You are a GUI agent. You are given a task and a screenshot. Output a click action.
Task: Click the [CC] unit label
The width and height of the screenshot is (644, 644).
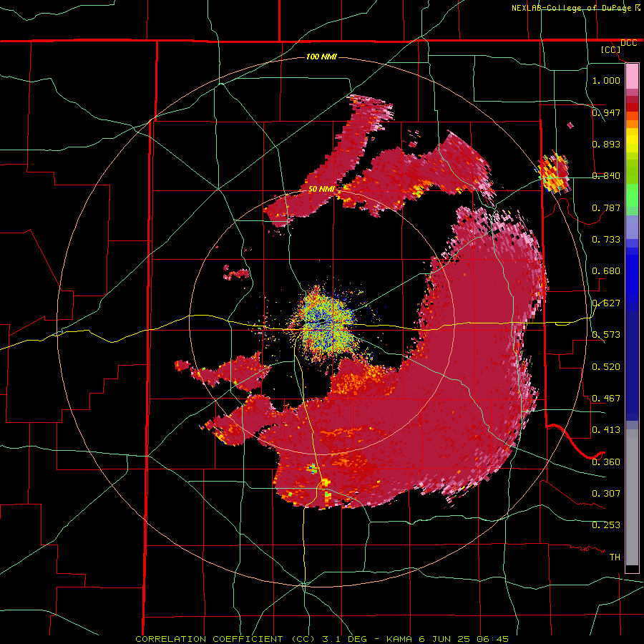tap(611, 49)
